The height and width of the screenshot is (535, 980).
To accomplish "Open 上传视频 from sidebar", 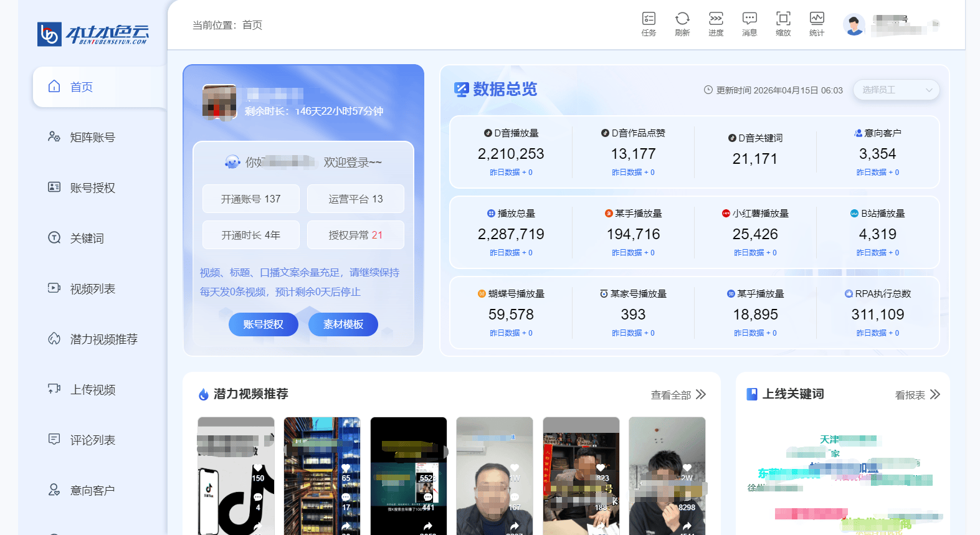I will click(92, 390).
